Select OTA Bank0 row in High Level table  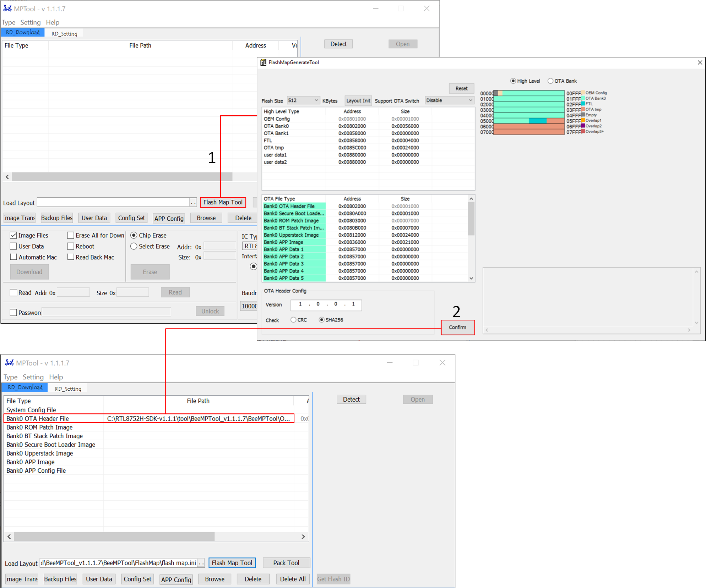click(368, 126)
